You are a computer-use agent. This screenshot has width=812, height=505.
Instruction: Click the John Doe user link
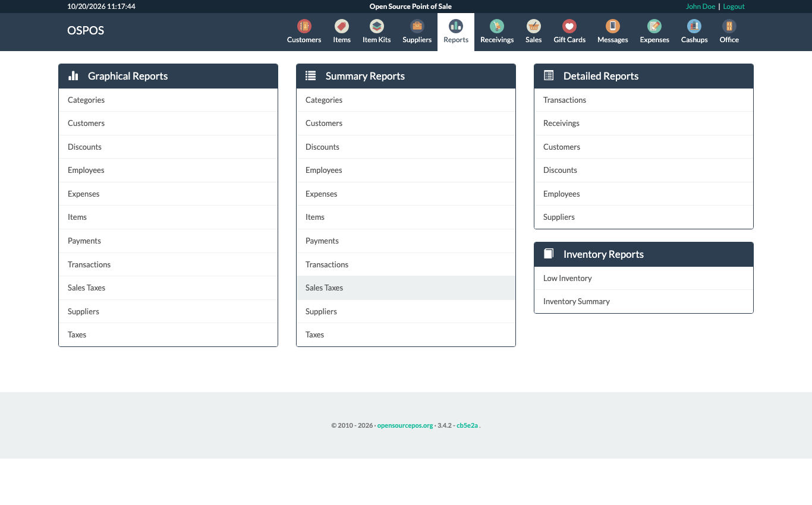pos(700,7)
